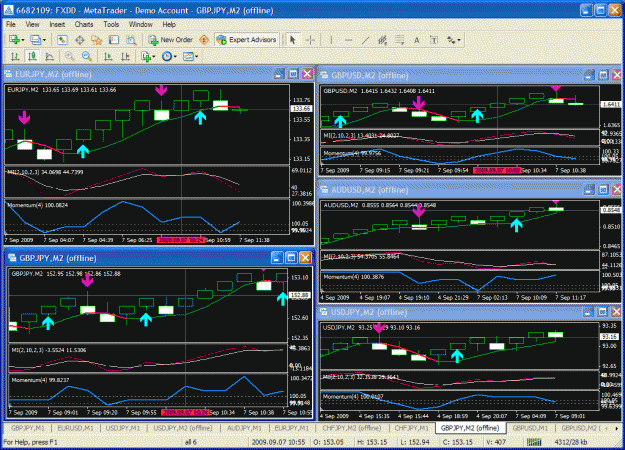
Task: Open the Insert menu
Action: [x=57, y=24]
